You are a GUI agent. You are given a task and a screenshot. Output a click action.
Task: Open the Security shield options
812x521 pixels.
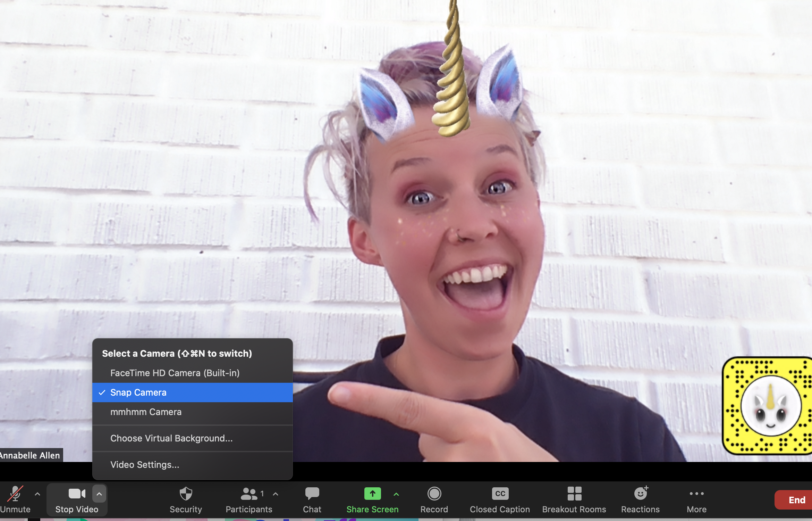coord(186,499)
